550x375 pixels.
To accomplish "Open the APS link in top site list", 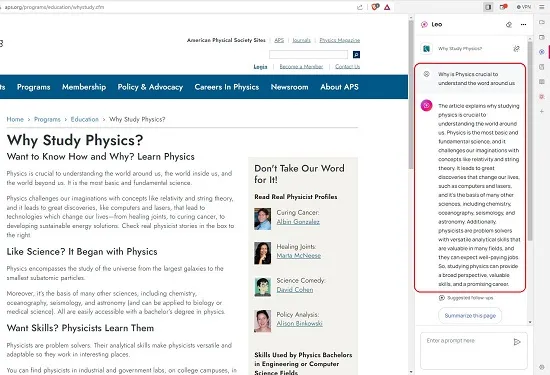I will pos(279,40).
